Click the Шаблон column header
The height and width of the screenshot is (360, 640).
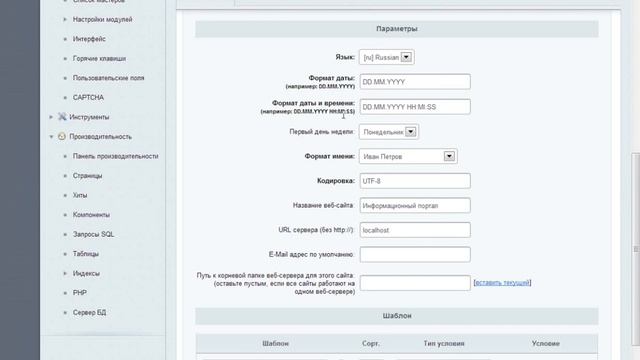[276, 344]
